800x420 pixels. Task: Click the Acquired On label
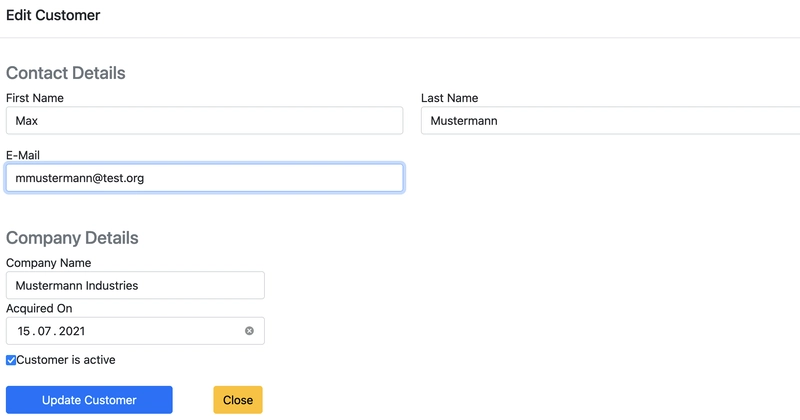tap(39, 308)
